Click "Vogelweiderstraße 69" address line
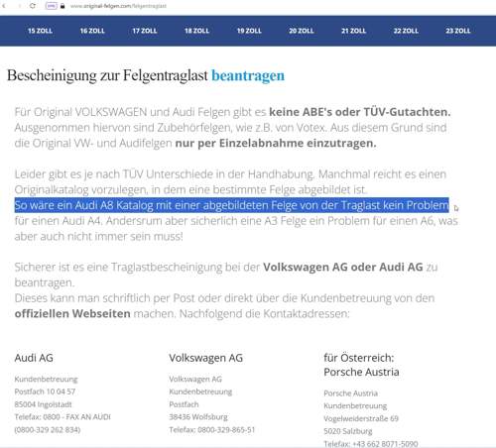This screenshot has height=448, width=496. (361, 418)
